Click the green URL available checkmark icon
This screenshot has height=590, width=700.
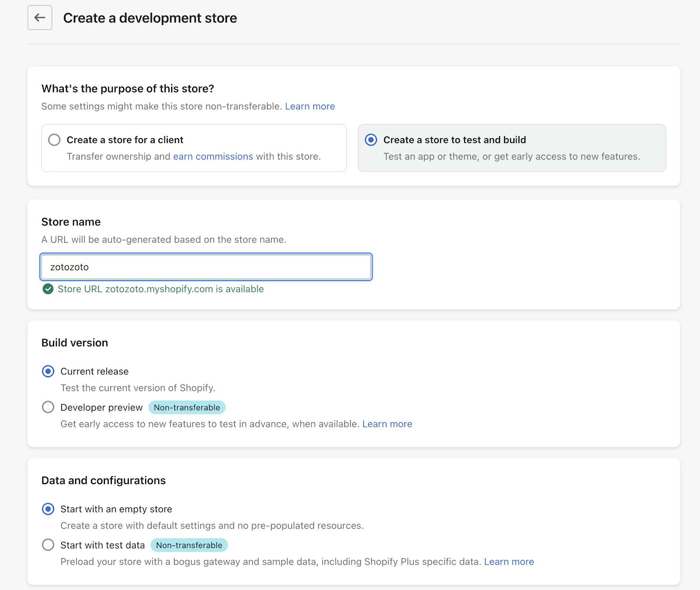click(x=48, y=289)
